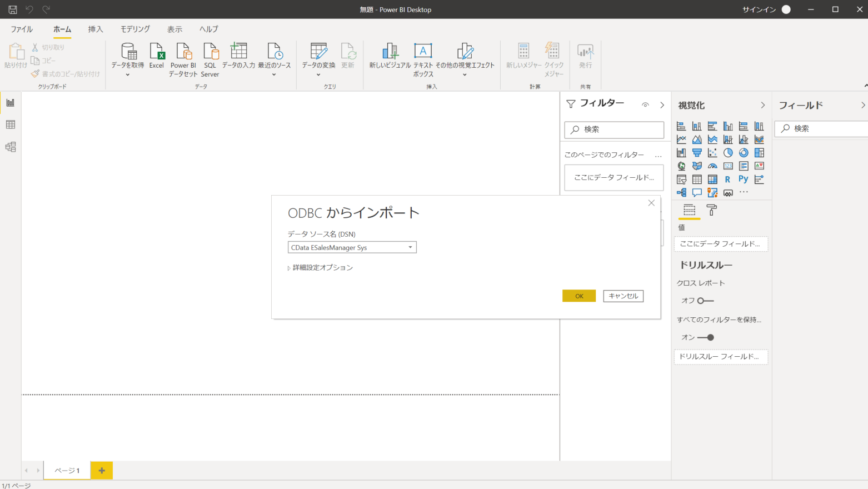The height and width of the screenshot is (489, 868).
Task: Click the Excel data source button
Action: (x=157, y=56)
